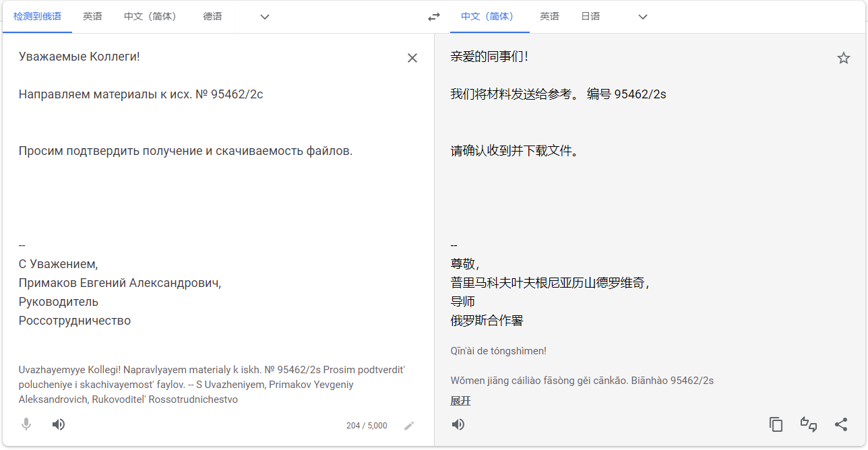
Task: Expand the full pinyin with 展开
Action: [x=461, y=401]
